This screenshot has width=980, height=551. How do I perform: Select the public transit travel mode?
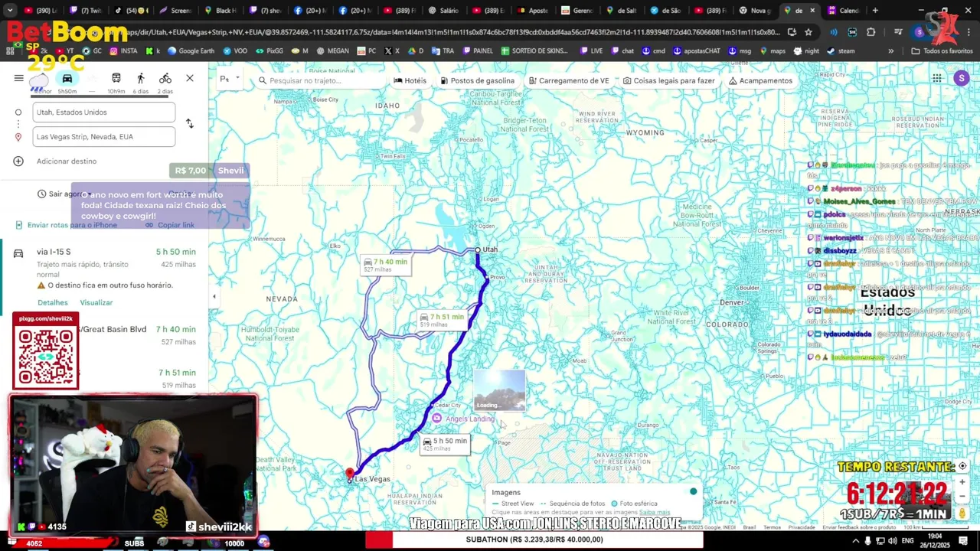116,78
